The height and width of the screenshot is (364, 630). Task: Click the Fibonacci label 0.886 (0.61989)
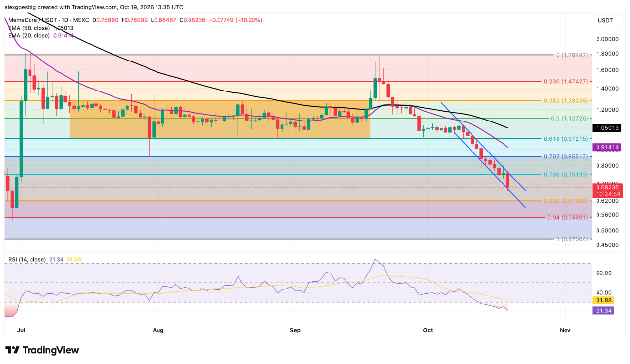(x=566, y=201)
